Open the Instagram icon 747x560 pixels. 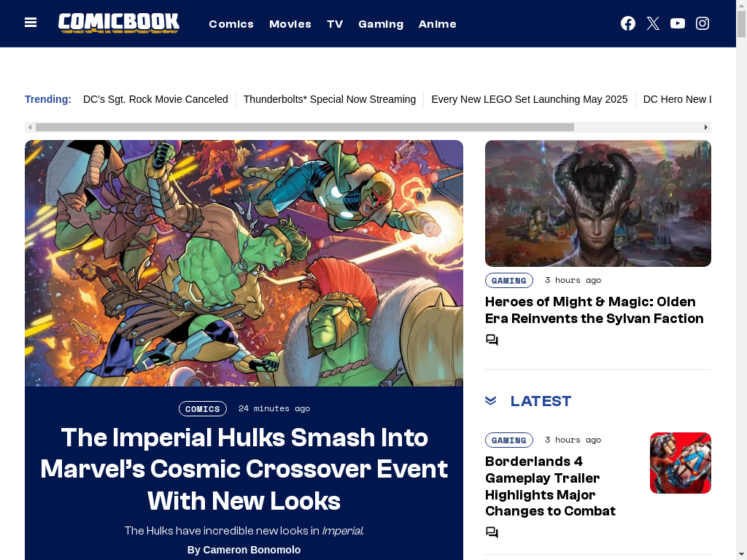click(703, 23)
